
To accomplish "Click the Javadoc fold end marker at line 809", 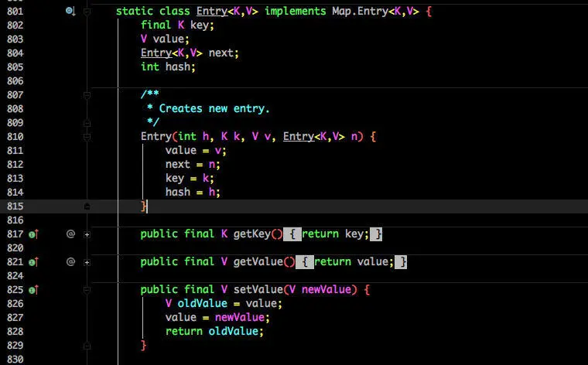I will coord(87,123).
